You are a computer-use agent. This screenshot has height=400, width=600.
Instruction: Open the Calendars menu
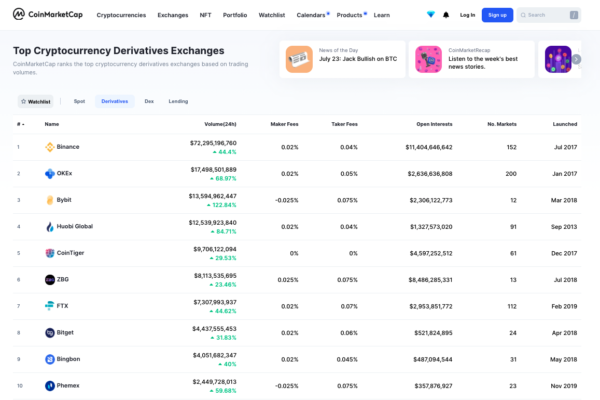coord(311,15)
